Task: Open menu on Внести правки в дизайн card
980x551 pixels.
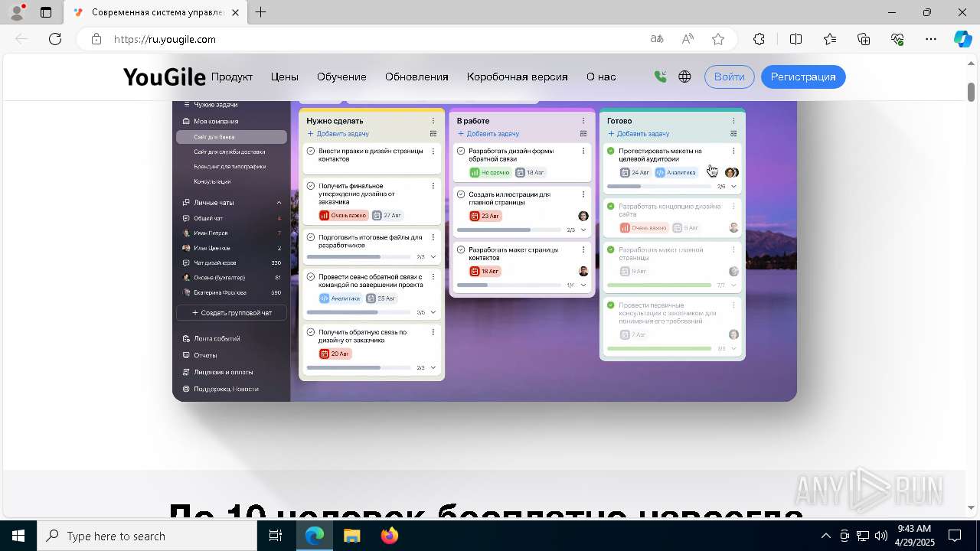Action: tap(433, 152)
